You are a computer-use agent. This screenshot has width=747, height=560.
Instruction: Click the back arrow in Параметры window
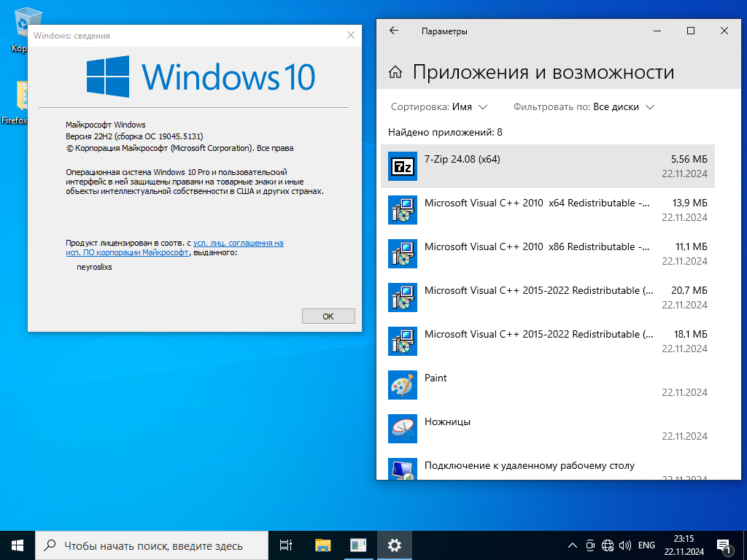394,31
